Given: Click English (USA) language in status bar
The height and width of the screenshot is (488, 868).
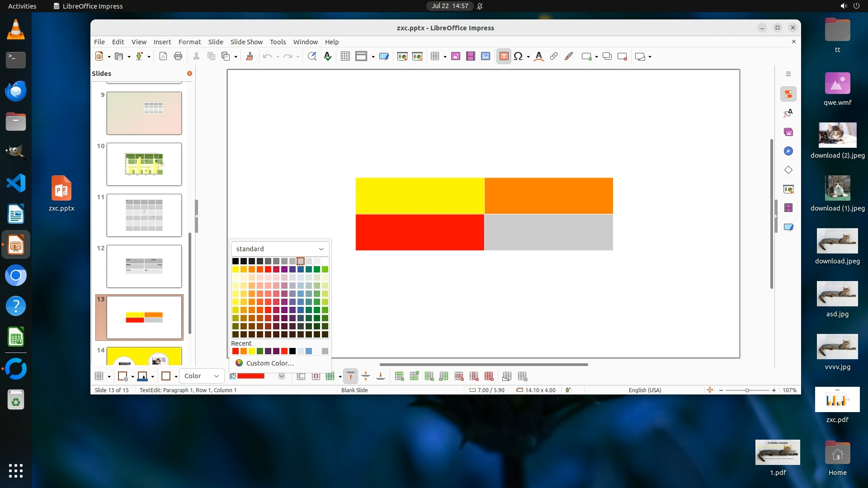Looking at the screenshot, I should pos(645,390).
